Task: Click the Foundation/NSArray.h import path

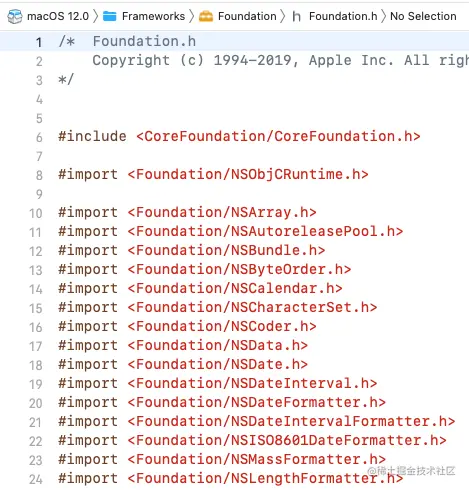Action: point(222,212)
